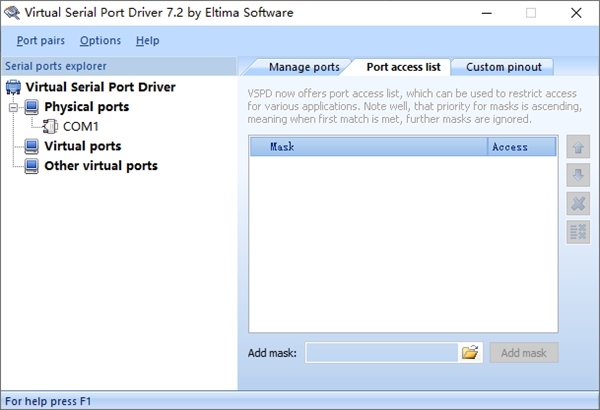Open the browse folder icon beside Add mask
600x410 pixels.
coord(470,352)
